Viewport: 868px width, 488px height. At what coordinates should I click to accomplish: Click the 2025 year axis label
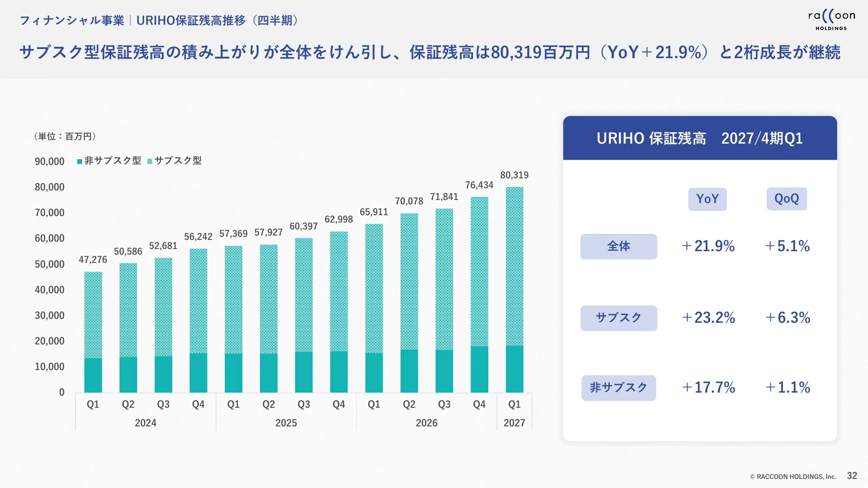pos(286,423)
